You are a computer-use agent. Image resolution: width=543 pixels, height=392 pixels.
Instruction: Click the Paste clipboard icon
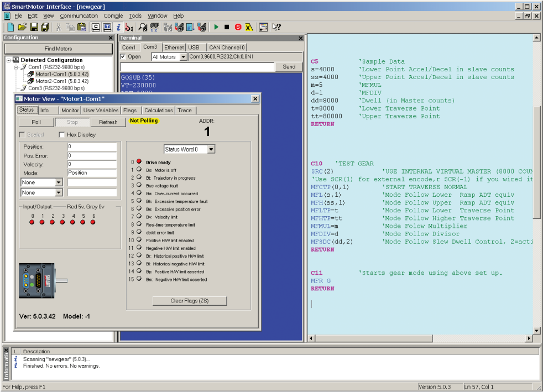pyautogui.click(x=81, y=27)
